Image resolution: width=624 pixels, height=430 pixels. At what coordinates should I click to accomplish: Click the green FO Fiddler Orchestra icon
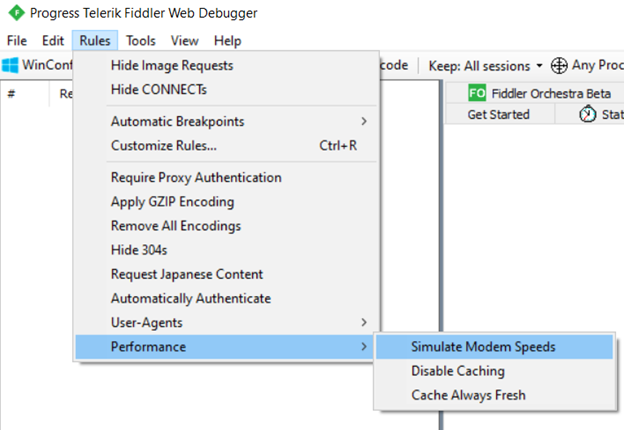477,93
